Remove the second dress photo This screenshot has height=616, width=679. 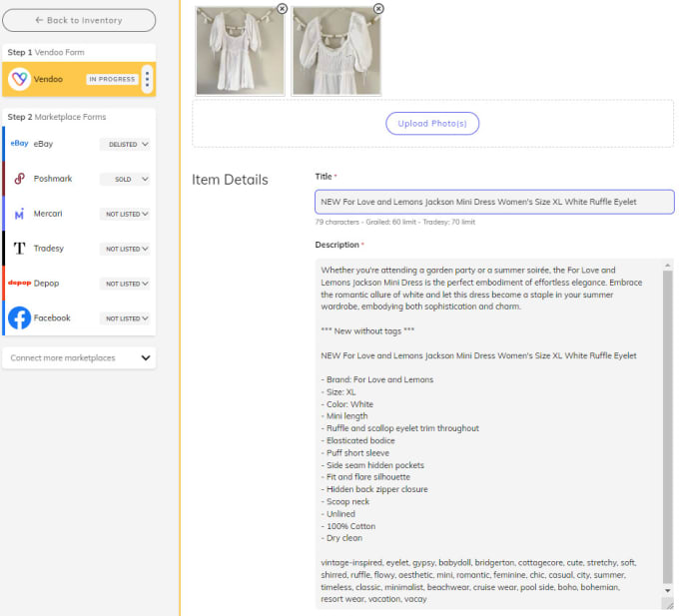[x=378, y=9]
